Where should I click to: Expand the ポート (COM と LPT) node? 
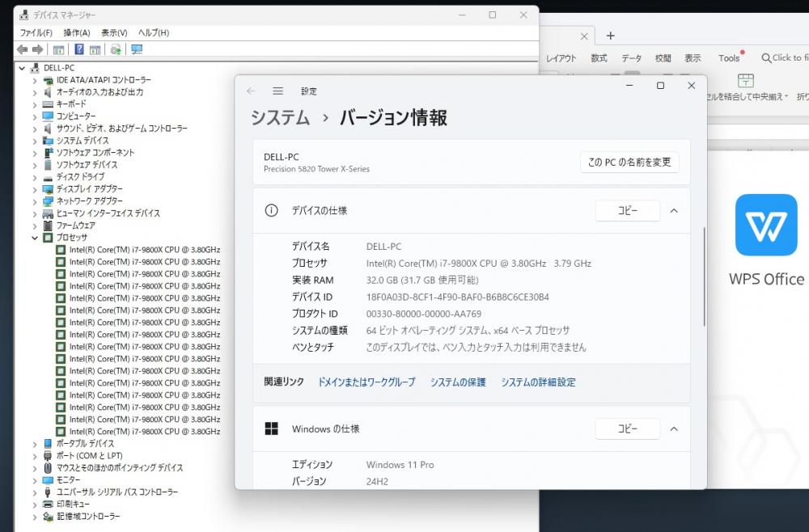pos(35,456)
